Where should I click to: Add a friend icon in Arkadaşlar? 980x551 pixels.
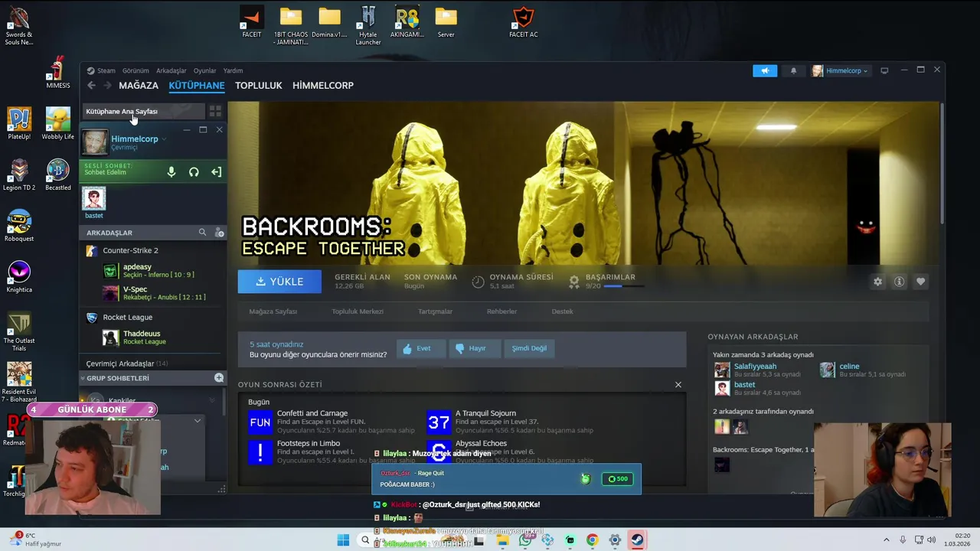click(219, 232)
